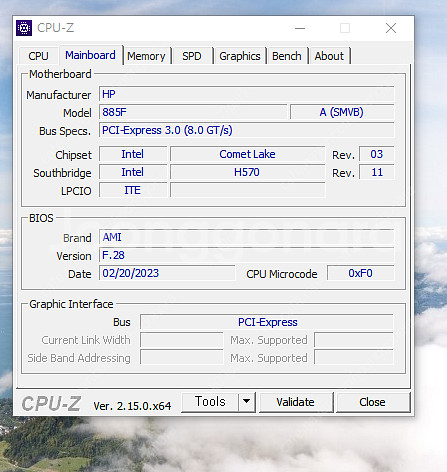The width and height of the screenshot is (447, 472).
Task: Switch to the Bench tab
Action: (287, 56)
